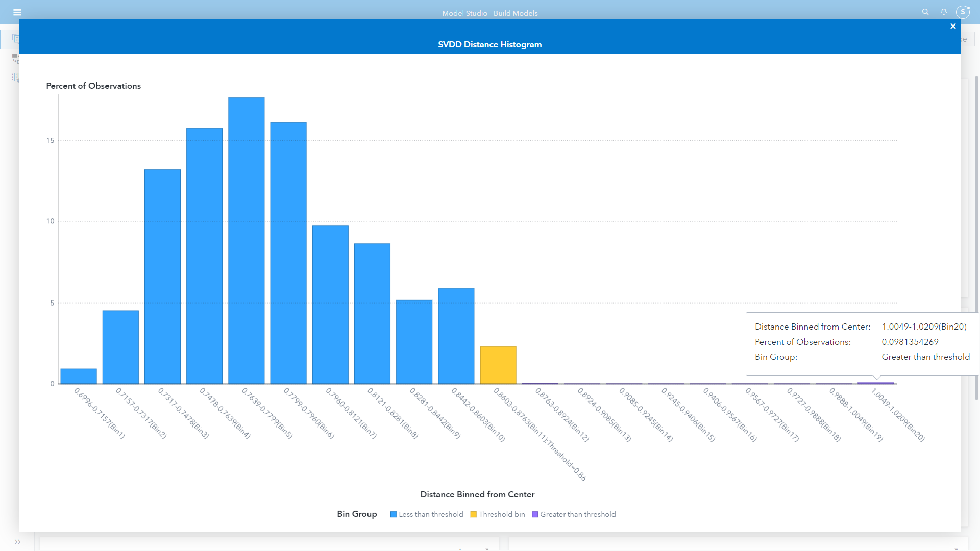
Task: Toggle 'Greater than threshold' legend entry
Action: point(578,514)
